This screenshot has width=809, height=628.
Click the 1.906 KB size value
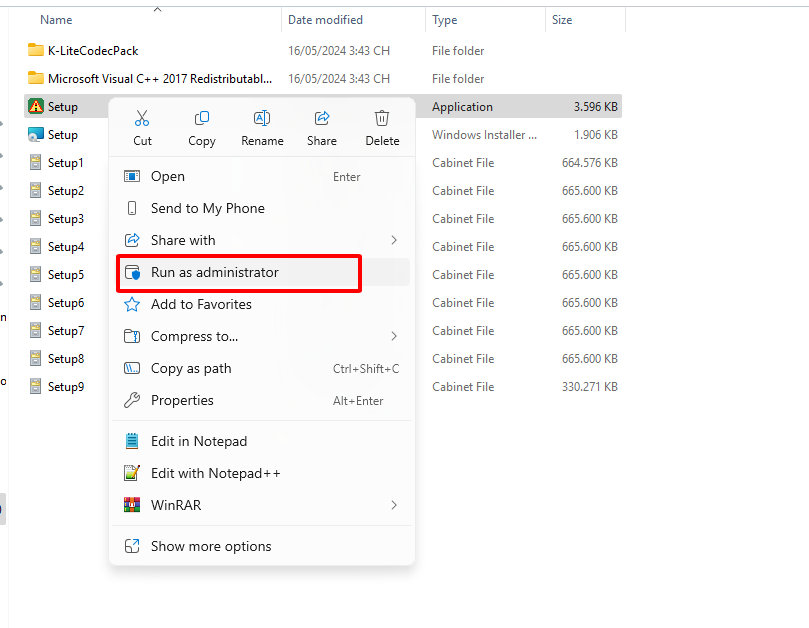coord(596,134)
